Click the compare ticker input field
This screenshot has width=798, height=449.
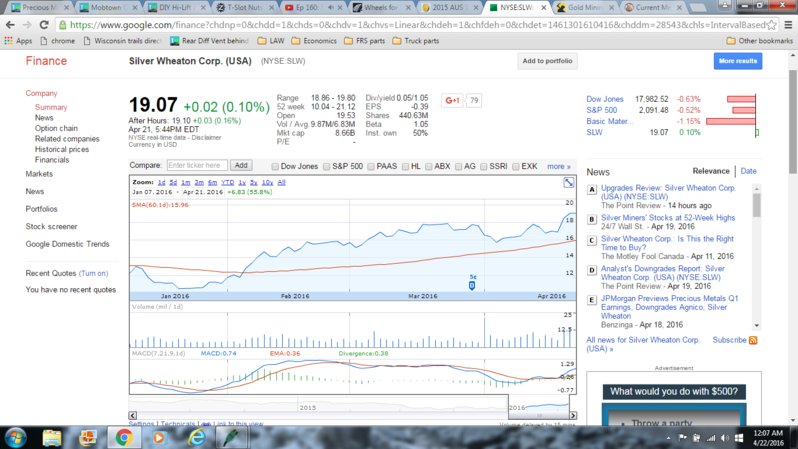point(197,165)
